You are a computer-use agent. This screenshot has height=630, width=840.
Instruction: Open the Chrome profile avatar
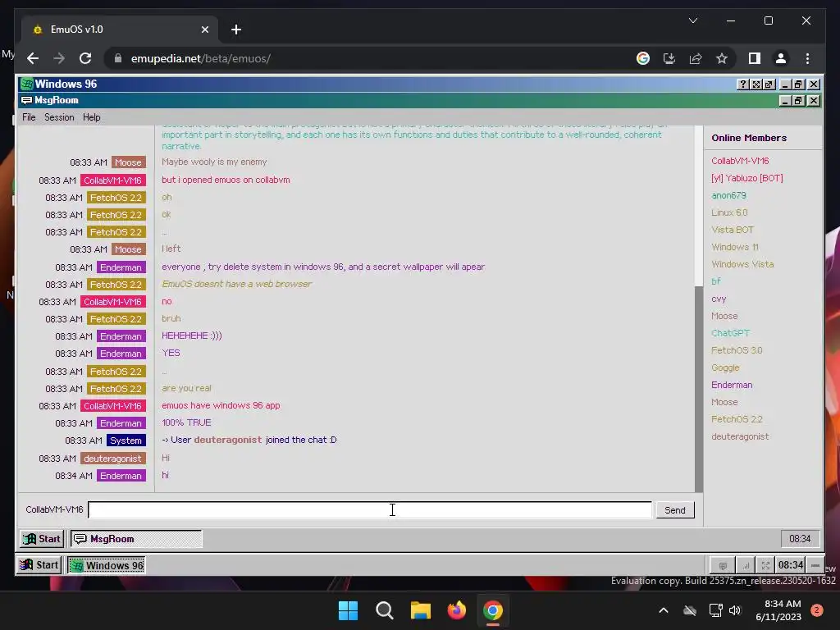(x=781, y=58)
